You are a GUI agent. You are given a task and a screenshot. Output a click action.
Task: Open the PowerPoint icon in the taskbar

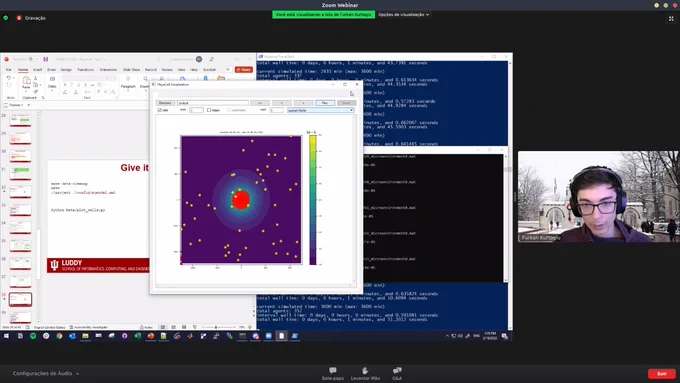click(x=150, y=336)
